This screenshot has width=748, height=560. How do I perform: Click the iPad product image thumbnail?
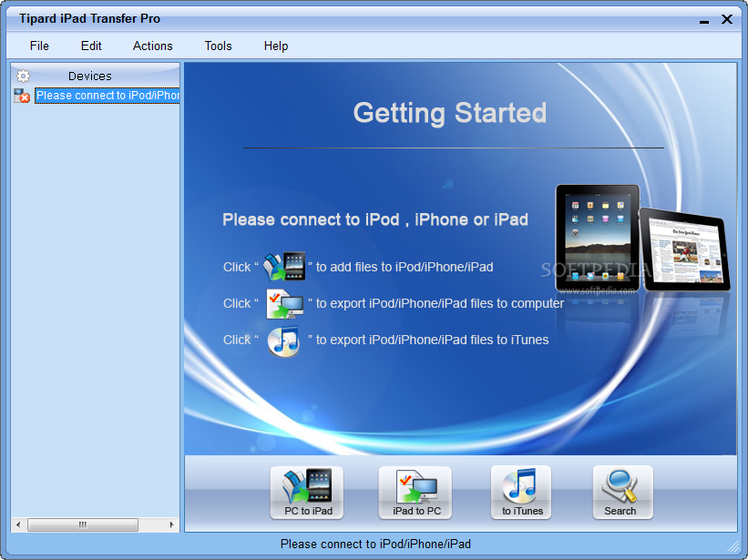(x=640, y=239)
